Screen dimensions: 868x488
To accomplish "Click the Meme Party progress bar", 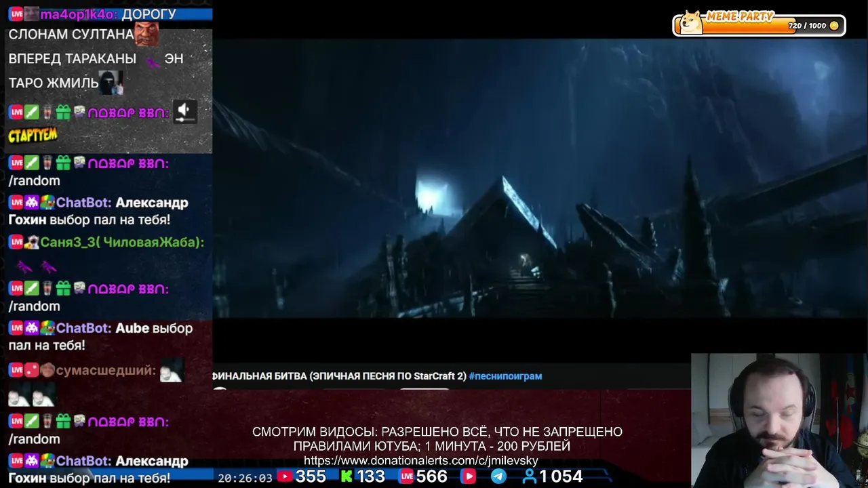I will coord(759,26).
